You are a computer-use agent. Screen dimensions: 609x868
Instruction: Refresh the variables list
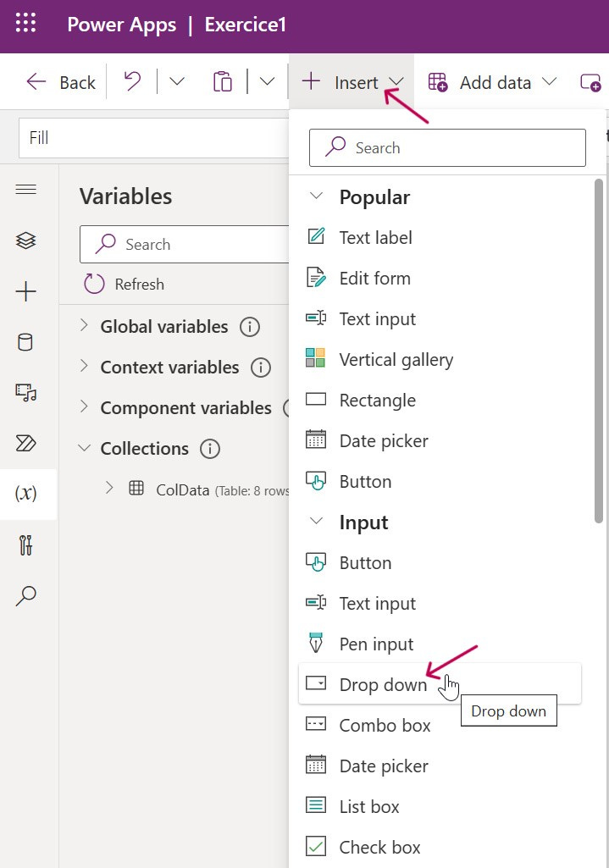click(x=124, y=284)
